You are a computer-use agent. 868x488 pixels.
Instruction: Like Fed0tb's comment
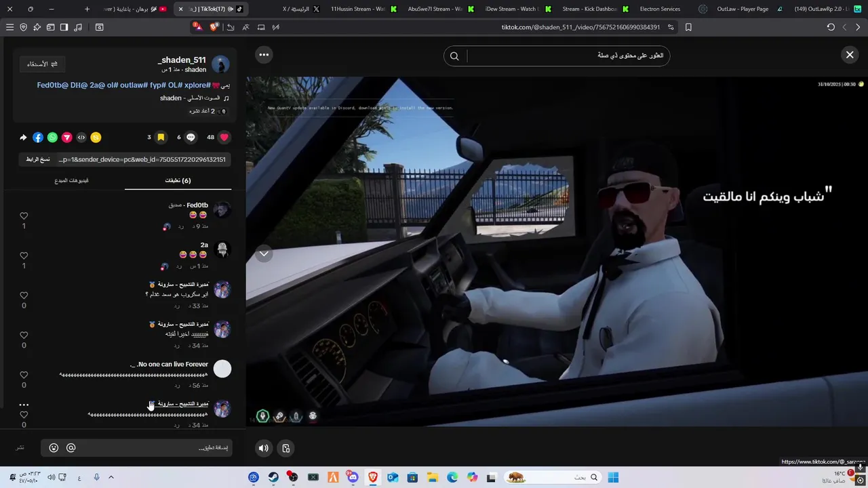[x=24, y=216]
